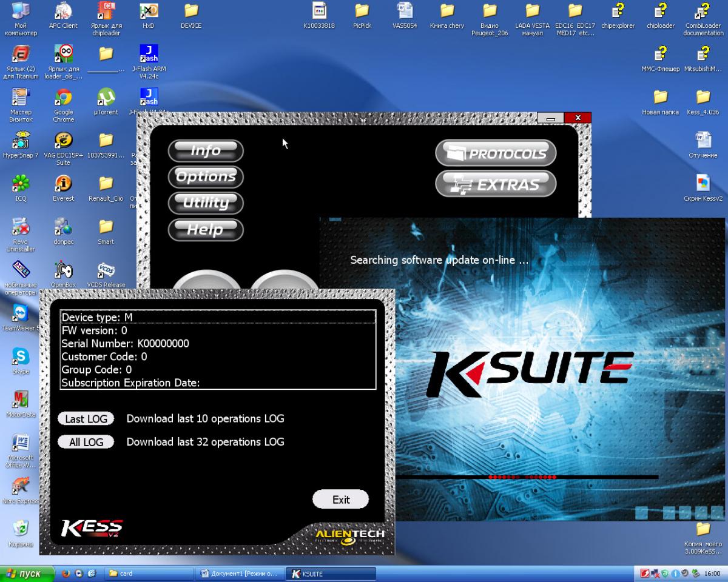
Task: Open the DEVICE folder icon
Action: click(x=191, y=16)
